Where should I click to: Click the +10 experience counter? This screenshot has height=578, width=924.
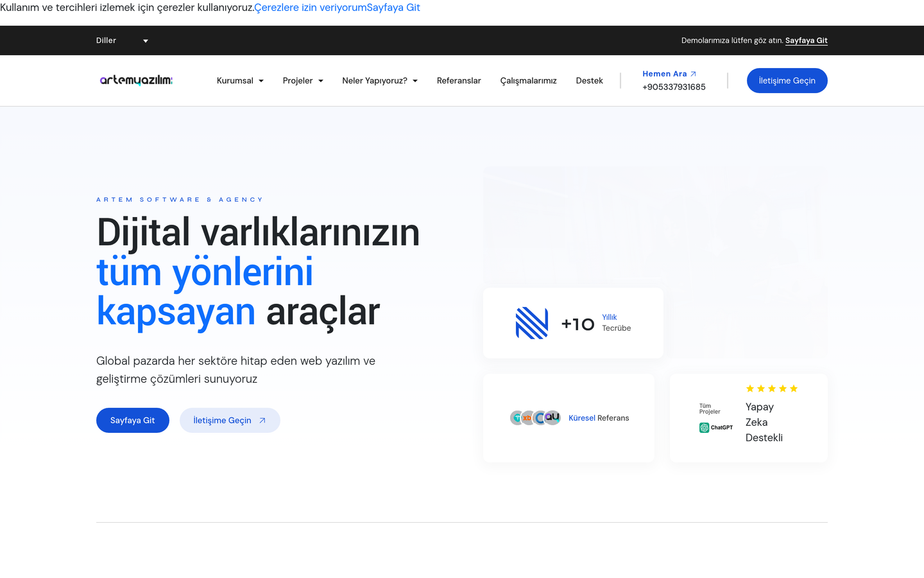coord(577,324)
